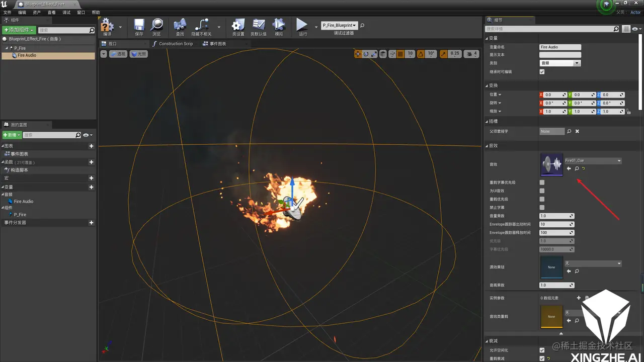This screenshot has width=644, height=362.
Task: Open the P_Fire_Blueprint debug filter dropdown
Action: (340, 25)
